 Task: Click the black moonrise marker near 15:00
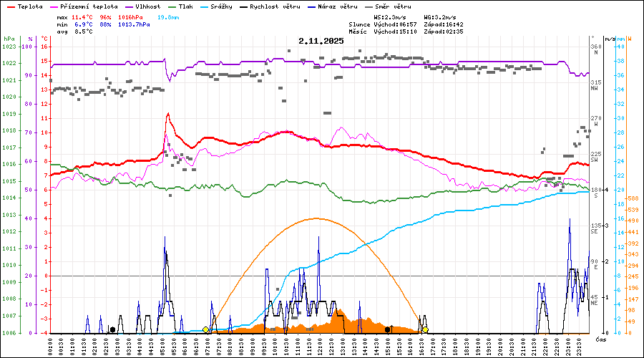coord(388,329)
